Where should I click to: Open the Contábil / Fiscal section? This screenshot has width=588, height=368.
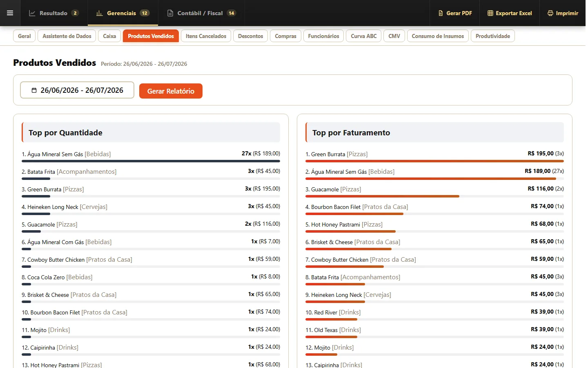coord(201,13)
